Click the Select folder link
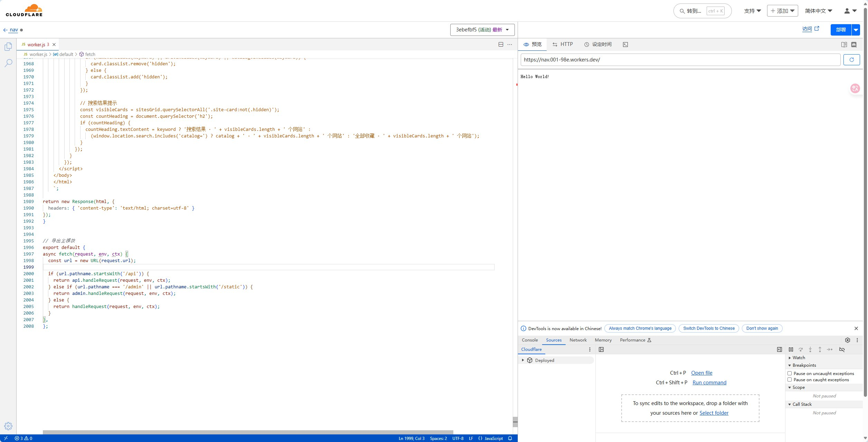The height and width of the screenshot is (442, 868). point(714,413)
